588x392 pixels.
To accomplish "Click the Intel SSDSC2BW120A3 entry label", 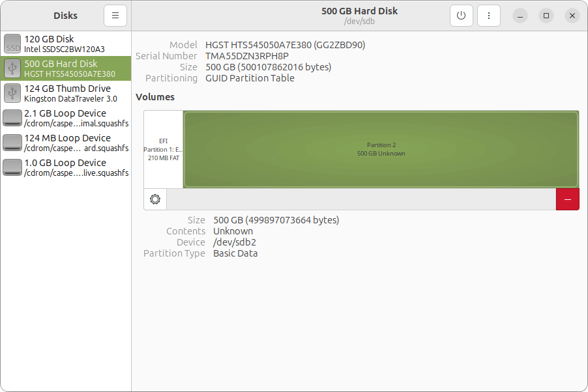I will pyautogui.click(x=64, y=49).
